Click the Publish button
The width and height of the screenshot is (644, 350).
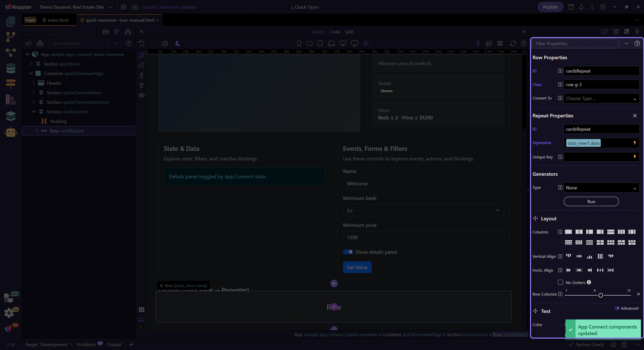[550, 7]
